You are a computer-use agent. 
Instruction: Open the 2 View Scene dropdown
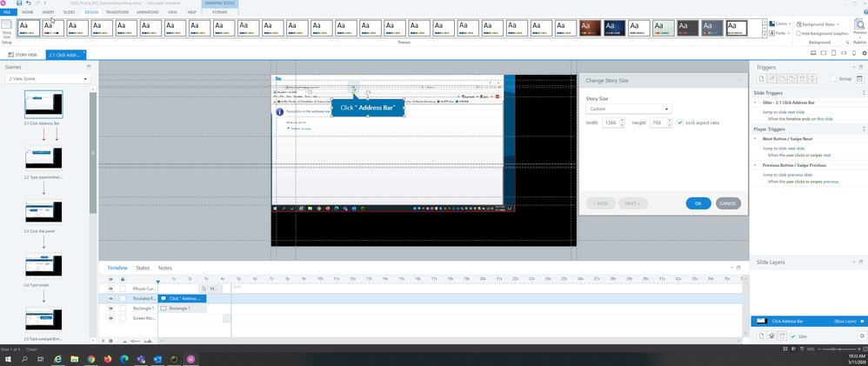point(48,79)
